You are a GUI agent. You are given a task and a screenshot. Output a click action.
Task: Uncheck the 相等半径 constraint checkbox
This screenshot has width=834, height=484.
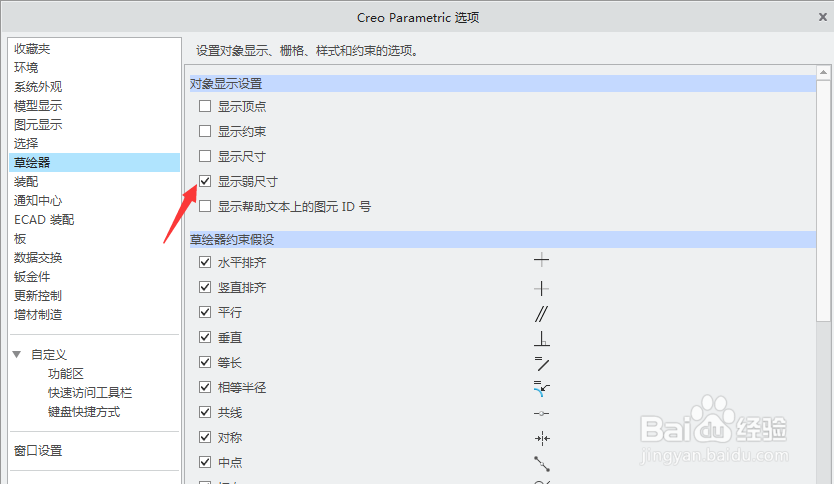tap(205, 387)
